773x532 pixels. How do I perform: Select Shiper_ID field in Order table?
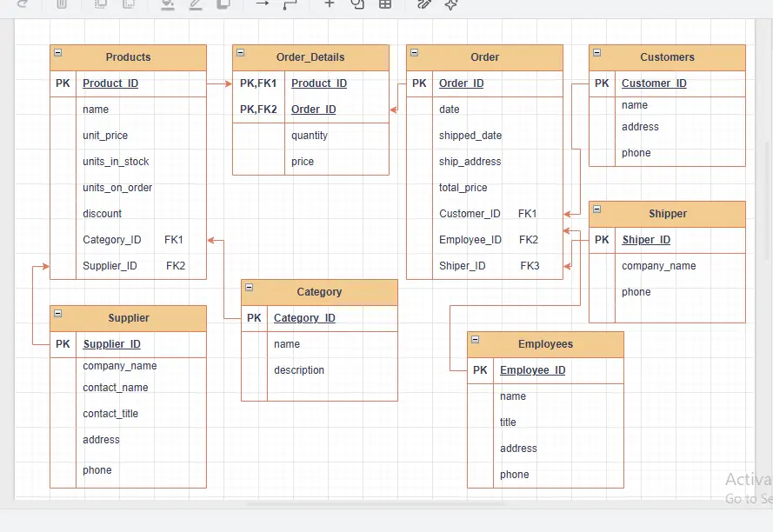[463, 266]
